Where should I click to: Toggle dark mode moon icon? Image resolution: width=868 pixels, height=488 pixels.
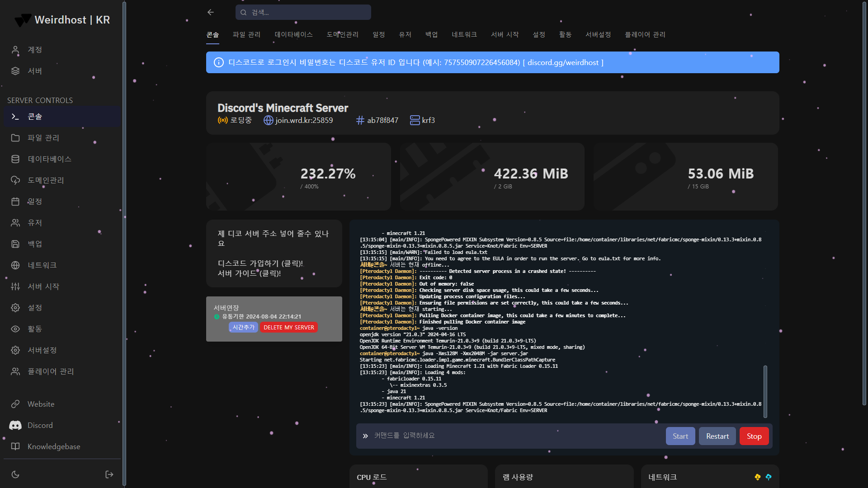[x=15, y=474]
